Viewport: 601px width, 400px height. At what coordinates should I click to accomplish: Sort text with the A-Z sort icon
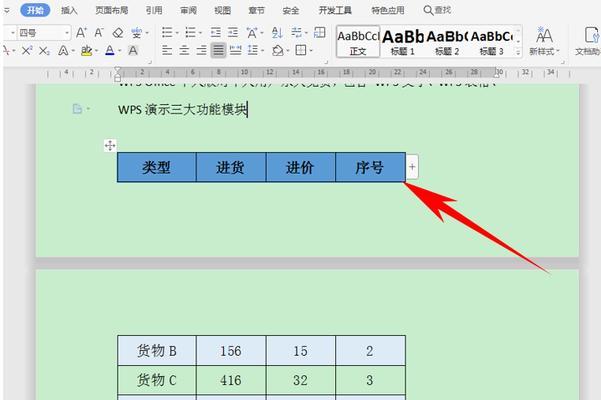(277, 33)
